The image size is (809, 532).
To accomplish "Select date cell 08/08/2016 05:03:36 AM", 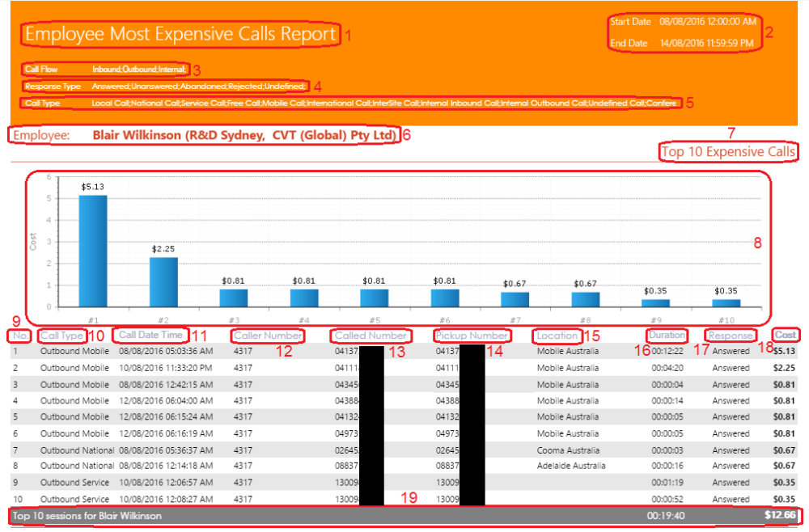I will tap(166, 351).
